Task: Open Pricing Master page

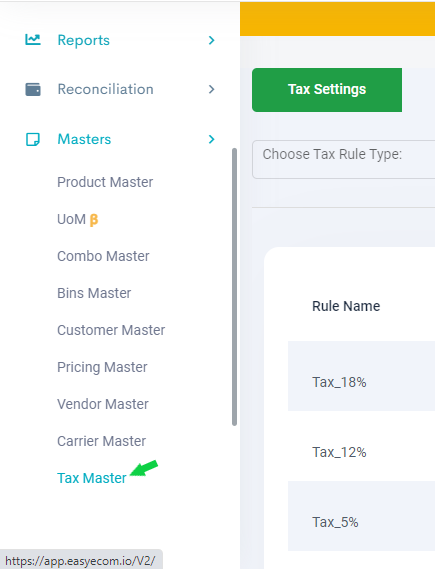Action: [x=102, y=367]
